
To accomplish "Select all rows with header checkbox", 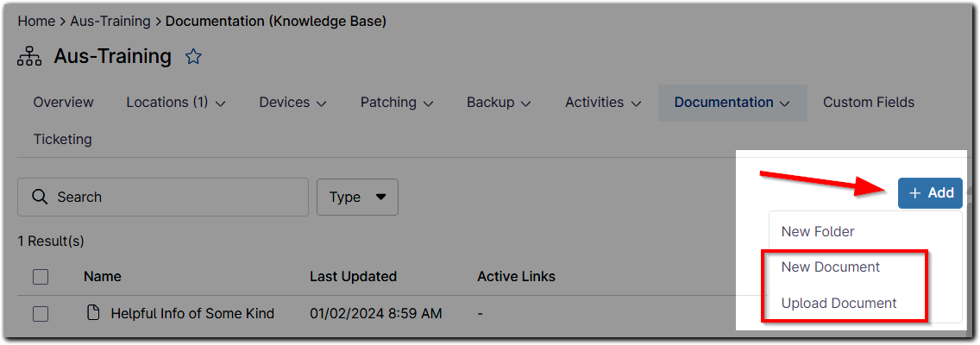I will click(41, 277).
